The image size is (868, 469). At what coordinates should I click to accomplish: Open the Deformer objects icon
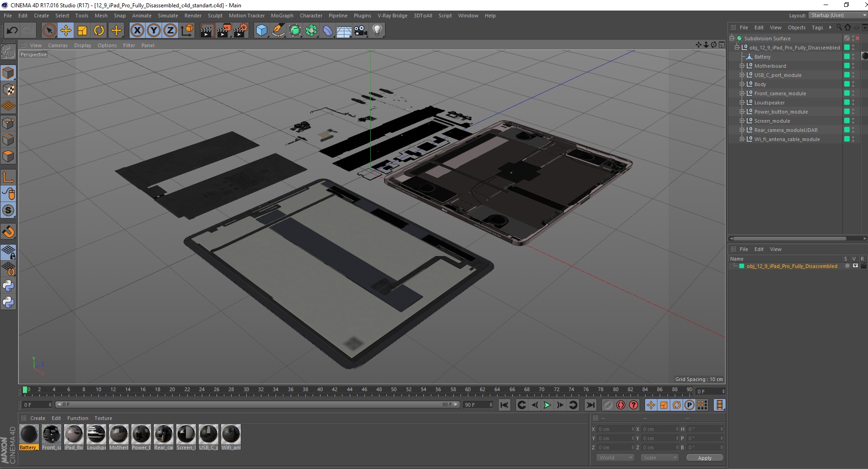point(328,31)
